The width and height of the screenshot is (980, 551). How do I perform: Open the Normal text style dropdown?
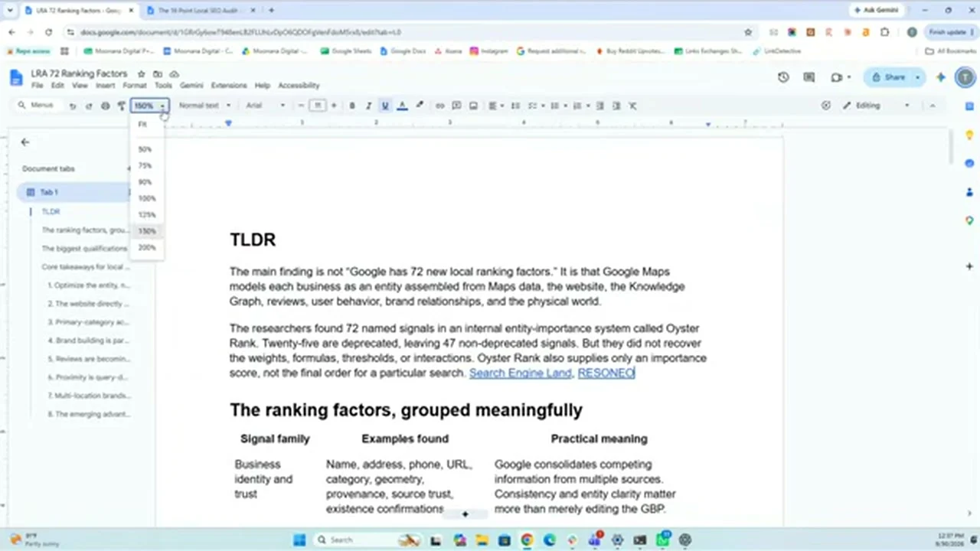pyautogui.click(x=204, y=106)
